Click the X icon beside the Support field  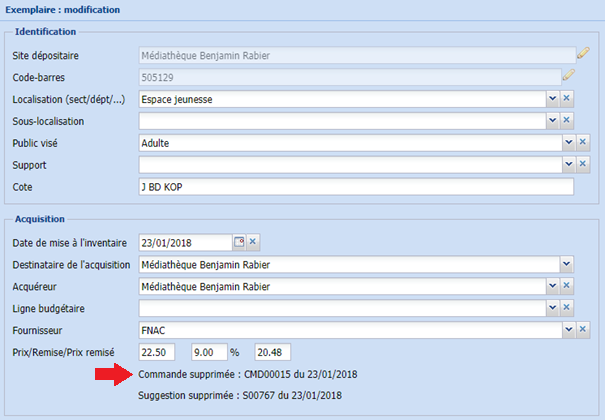point(583,164)
